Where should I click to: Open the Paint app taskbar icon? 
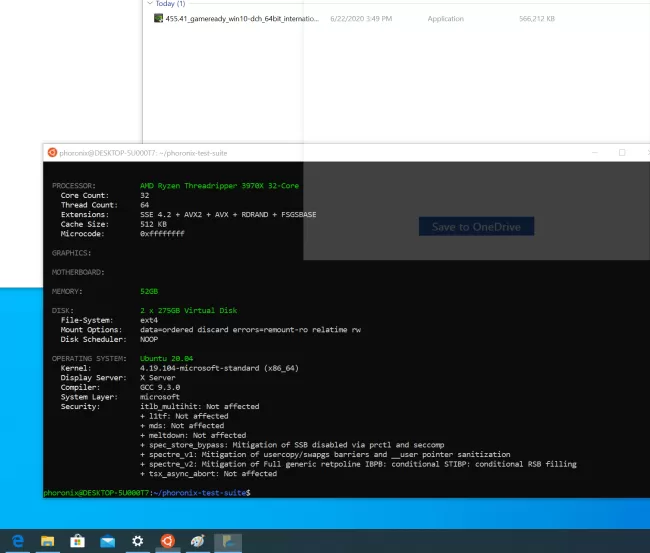coord(198,541)
